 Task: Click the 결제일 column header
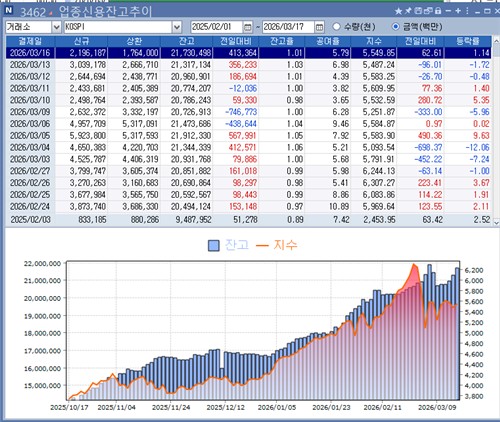[x=30, y=41]
